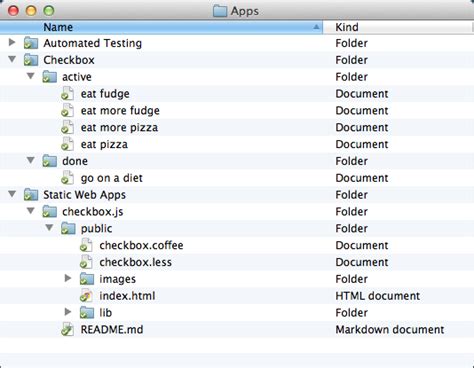Click the eat more fudge document icon
The image size is (474, 368).
coord(67,111)
